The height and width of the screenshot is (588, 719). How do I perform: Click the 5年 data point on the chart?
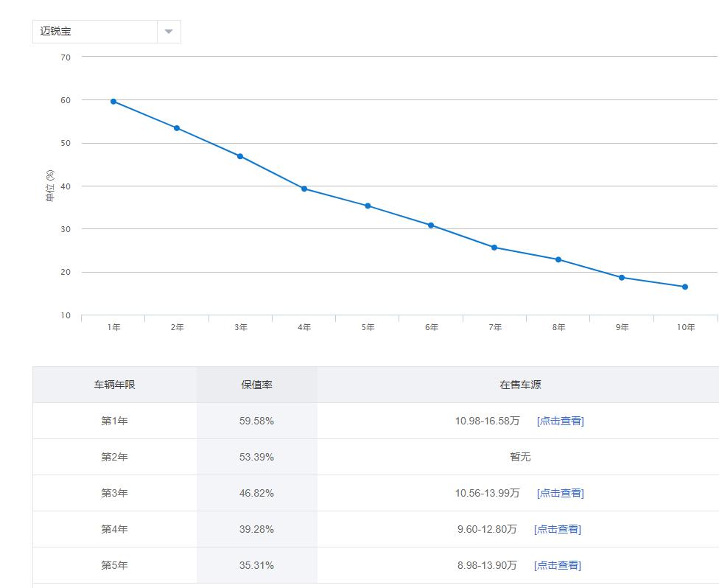pos(368,206)
